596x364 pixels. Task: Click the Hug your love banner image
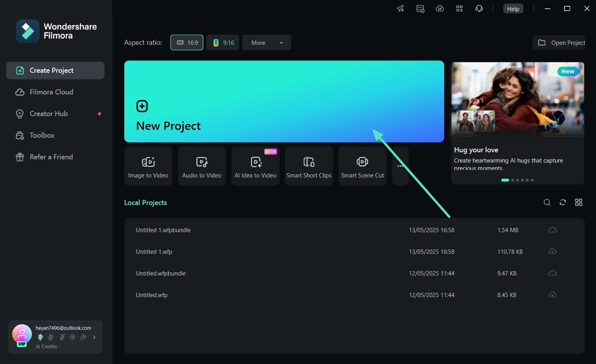point(518,99)
